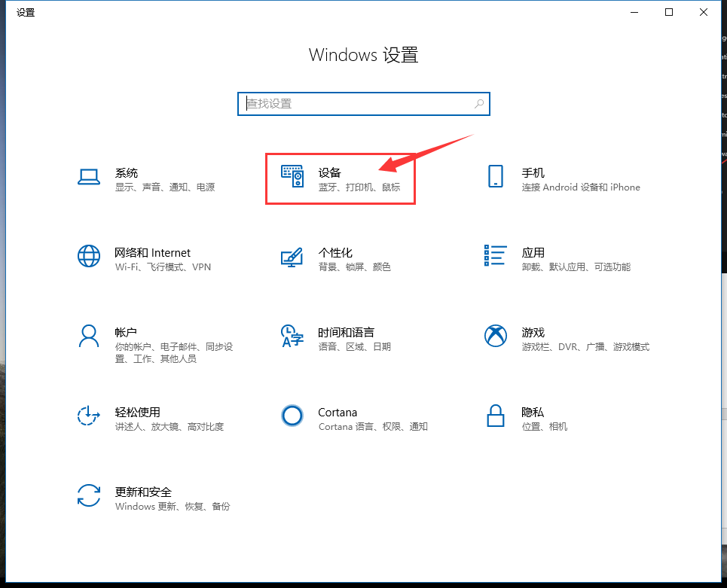Click 连接 Android 设备和 iPhone text

click(581, 187)
